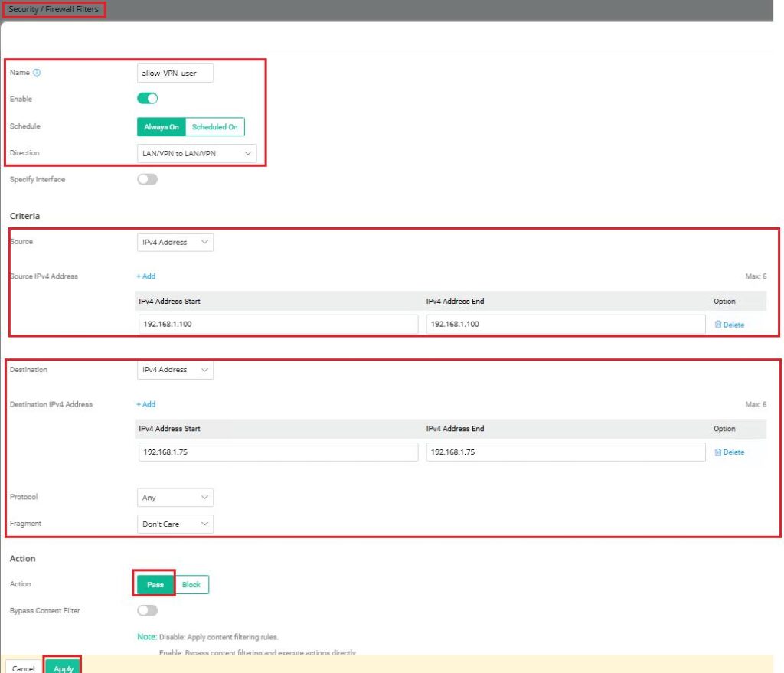Click the Cancel button

(24, 668)
